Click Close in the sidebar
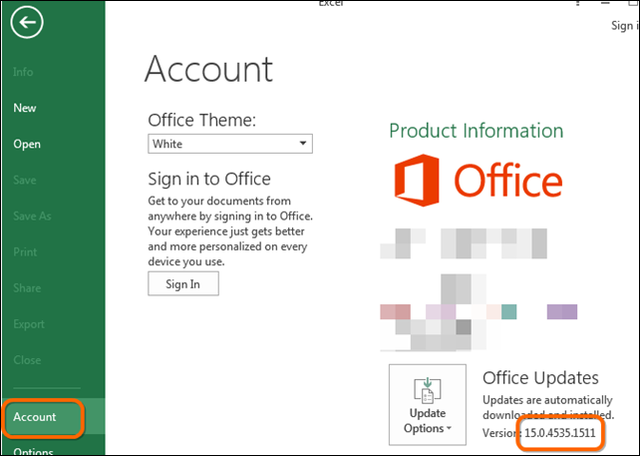 point(27,360)
